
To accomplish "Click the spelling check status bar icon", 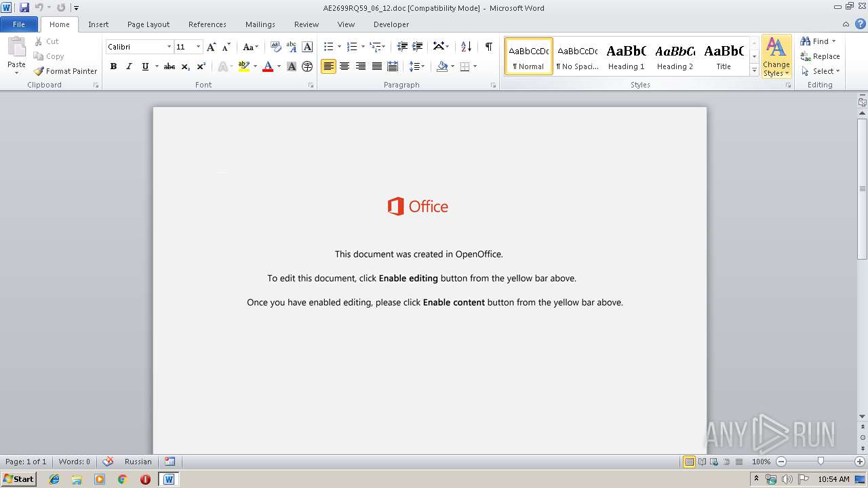I will [x=108, y=462].
